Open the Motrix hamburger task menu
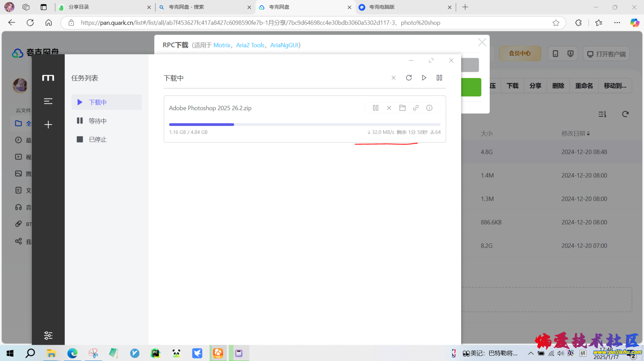The height and width of the screenshot is (361, 644). (x=48, y=101)
